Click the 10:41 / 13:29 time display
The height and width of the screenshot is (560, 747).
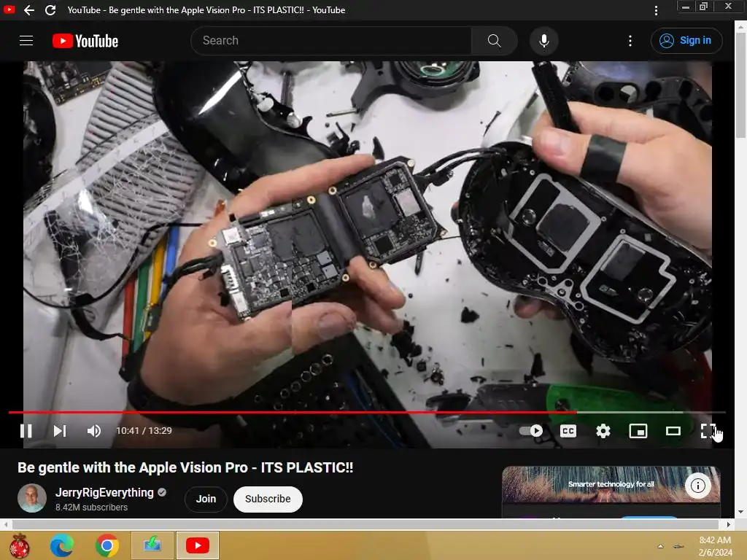pyautogui.click(x=144, y=431)
